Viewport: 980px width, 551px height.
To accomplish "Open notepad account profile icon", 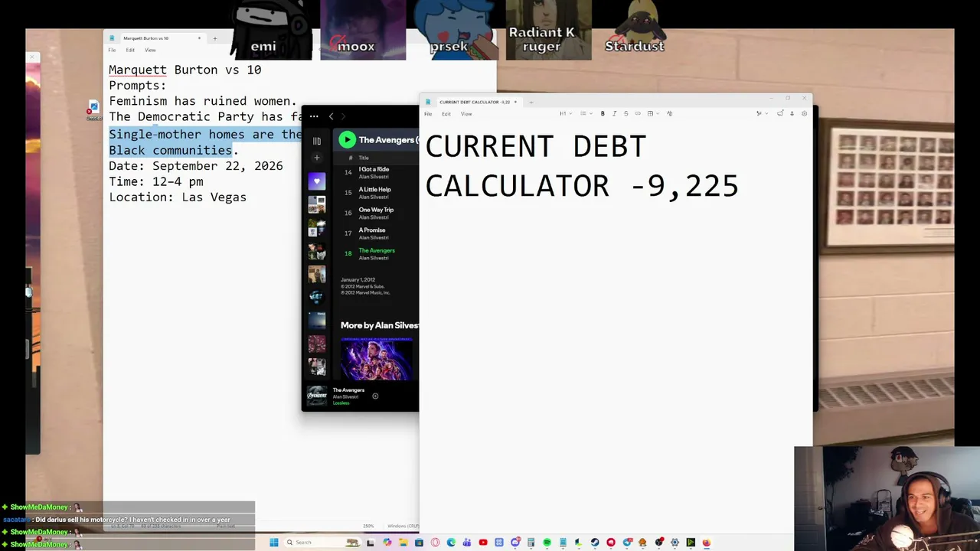I will 792,113.
